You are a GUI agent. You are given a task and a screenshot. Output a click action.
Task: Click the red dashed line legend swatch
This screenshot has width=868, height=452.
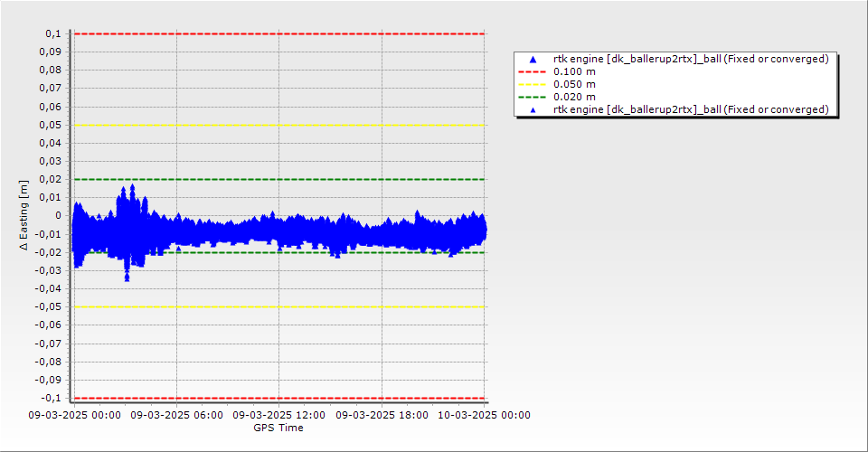click(x=533, y=72)
